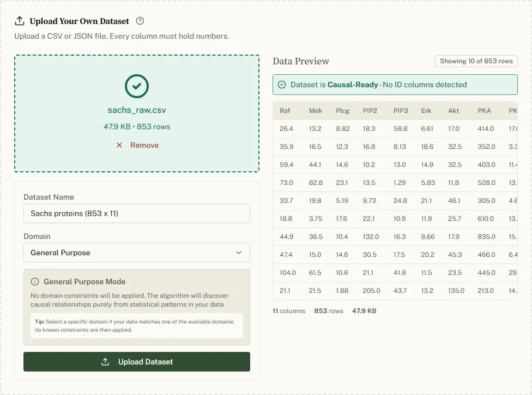Click the Mek cell value 3.75
The image size is (532, 395).
click(x=316, y=219)
